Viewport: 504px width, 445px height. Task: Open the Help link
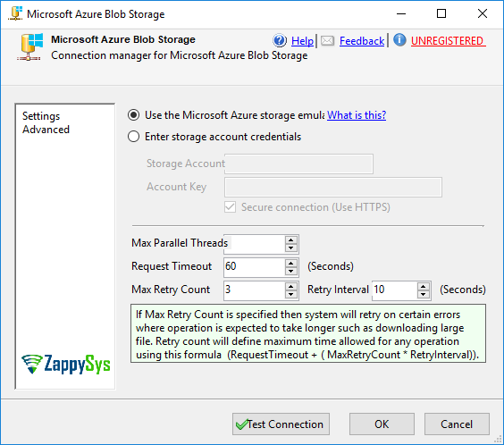[302, 41]
